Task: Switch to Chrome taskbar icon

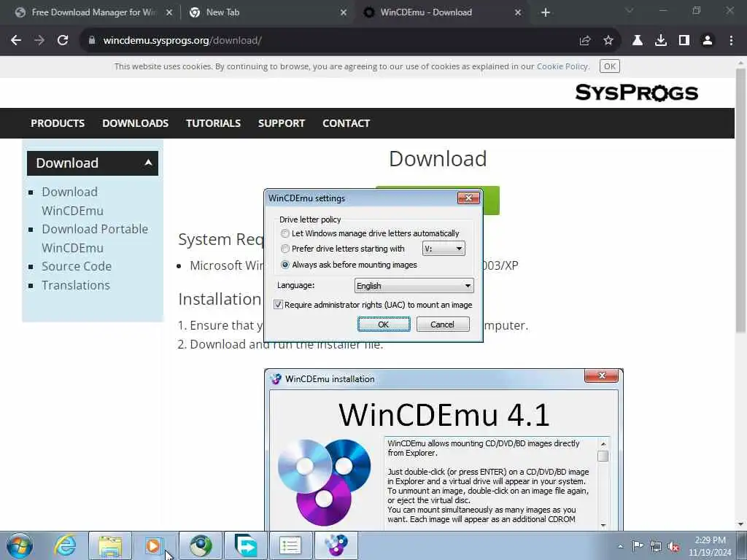Action: point(201,545)
